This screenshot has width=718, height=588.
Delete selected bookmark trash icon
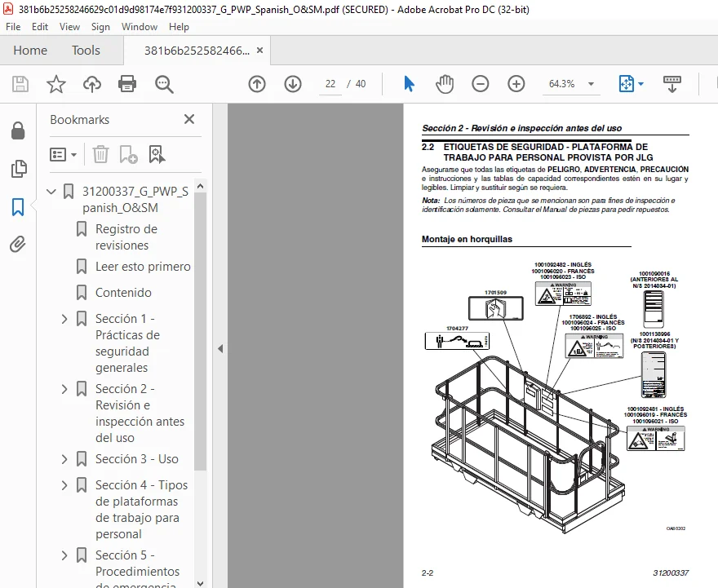pyautogui.click(x=100, y=155)
